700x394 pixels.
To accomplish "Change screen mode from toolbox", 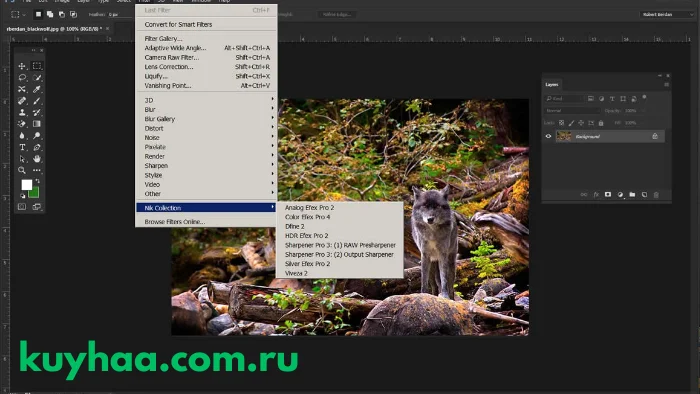I will click(37, 207).
